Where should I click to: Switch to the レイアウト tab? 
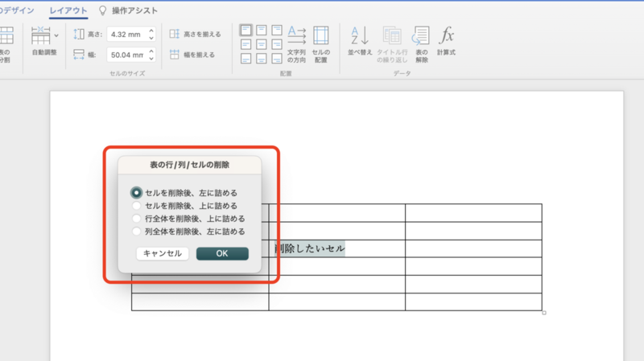(x=68, y=10)
